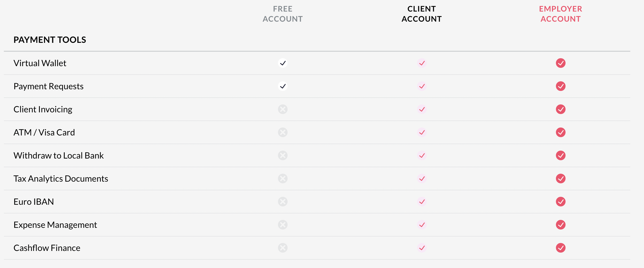Click grey X icon for ATM / Visa Card

click(x=283, y=132)
